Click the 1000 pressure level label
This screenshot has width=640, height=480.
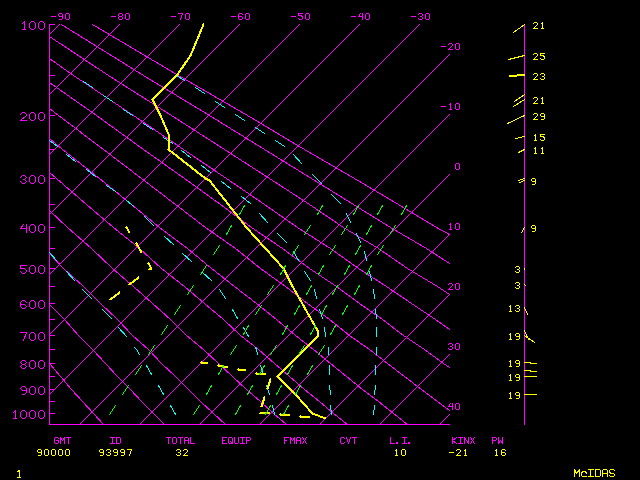pyautogui.click(x=33, y=414)
